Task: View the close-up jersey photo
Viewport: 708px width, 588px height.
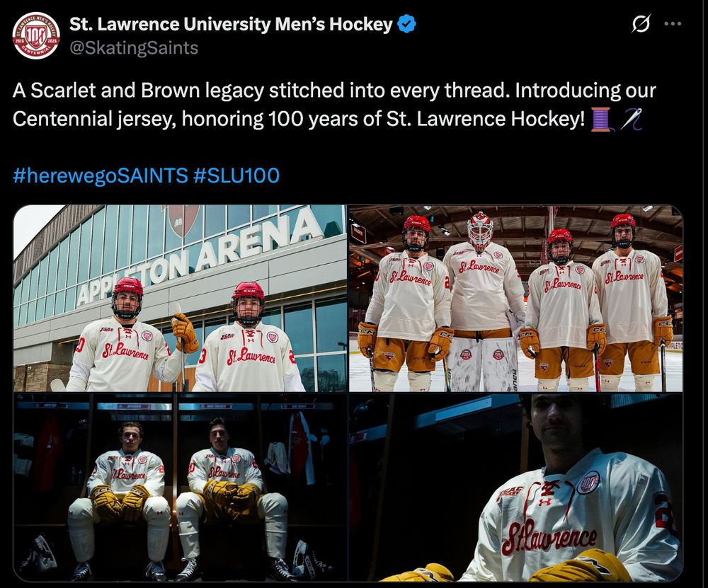Action: 515,488
